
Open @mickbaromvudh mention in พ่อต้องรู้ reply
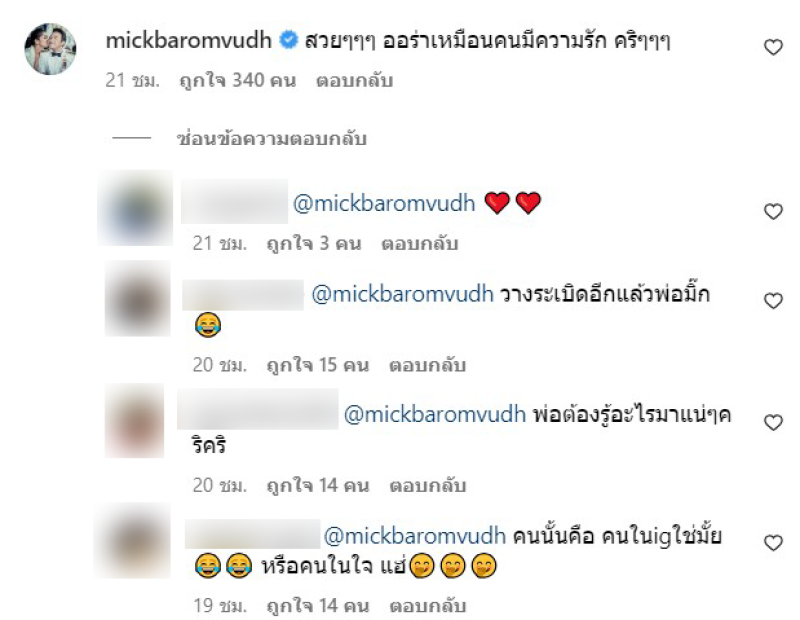[x=435, y=414]
